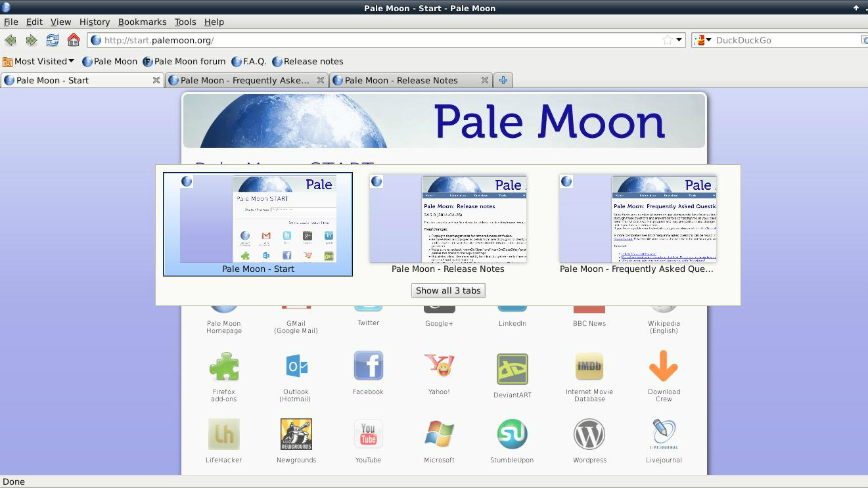
Task: Click the Show all 3 tabs button
Action: tap(448, 290)
